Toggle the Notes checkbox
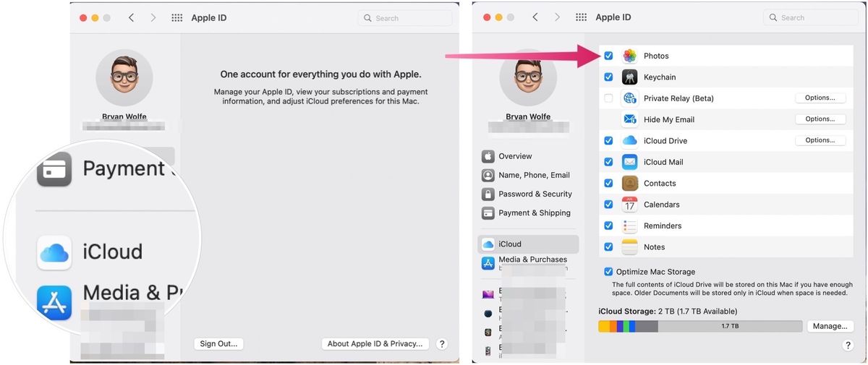The image size is (868, 365). pyautogui.click(x=608, y=247)
